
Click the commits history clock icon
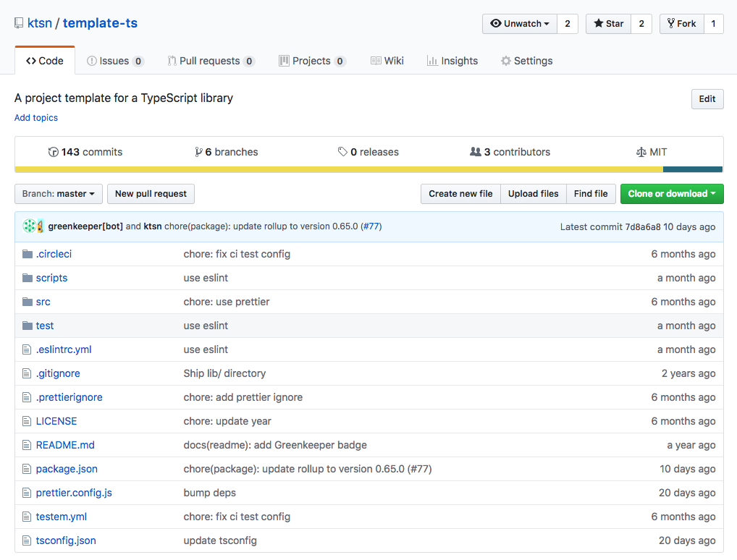click(x=53, y=152)
